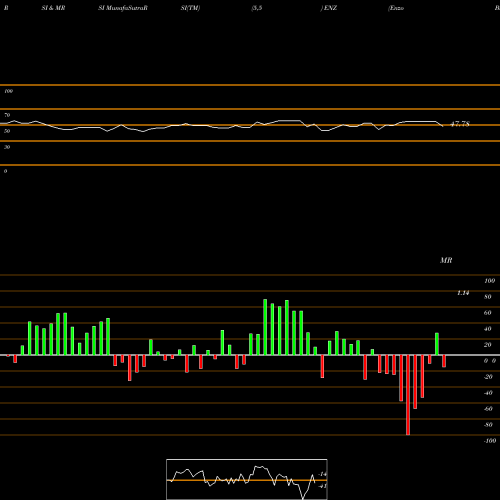Open the mini preview chart thumbnail
The height and width of the screenshot is (500, 500).
click(247, 479)
